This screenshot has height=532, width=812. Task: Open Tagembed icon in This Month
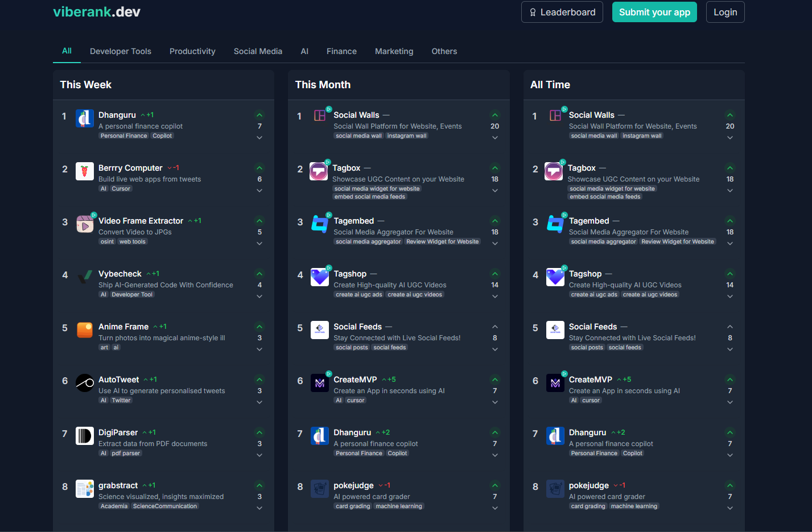(x=320, y=224)
